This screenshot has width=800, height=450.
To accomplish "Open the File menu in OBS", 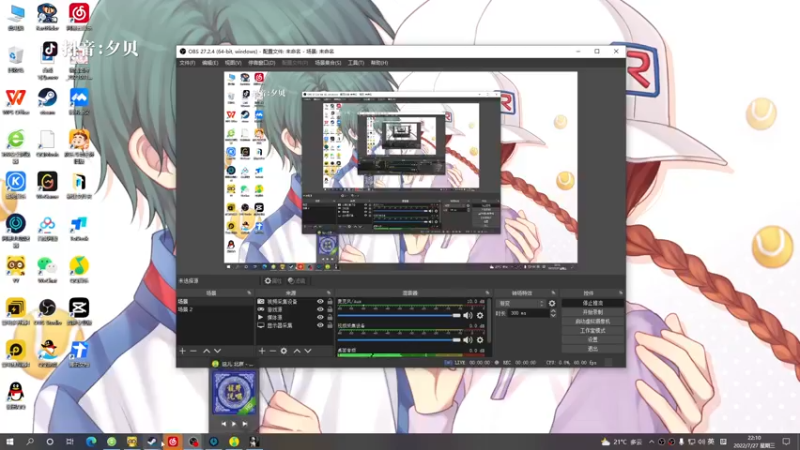I will tap(187, 63).
